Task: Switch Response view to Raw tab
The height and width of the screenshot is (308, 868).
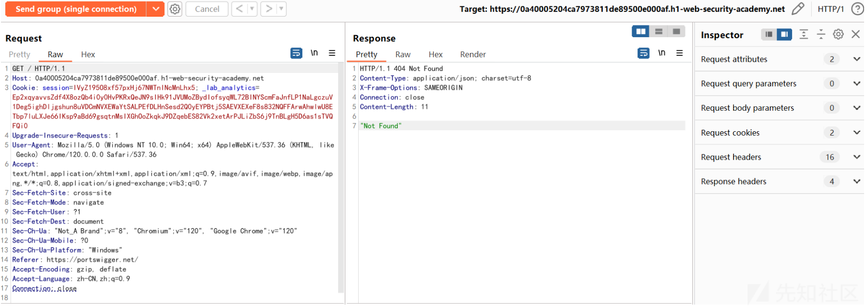Action: [403, 54]
